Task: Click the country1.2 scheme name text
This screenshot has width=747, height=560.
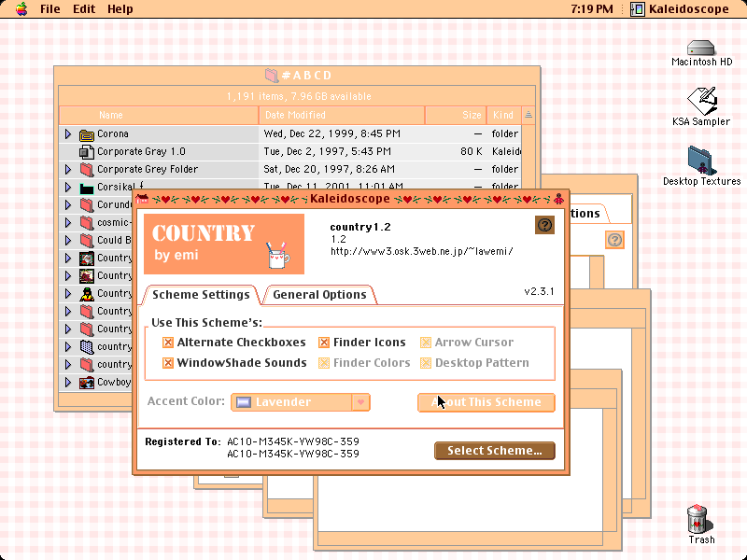Action: coord(360,227)
